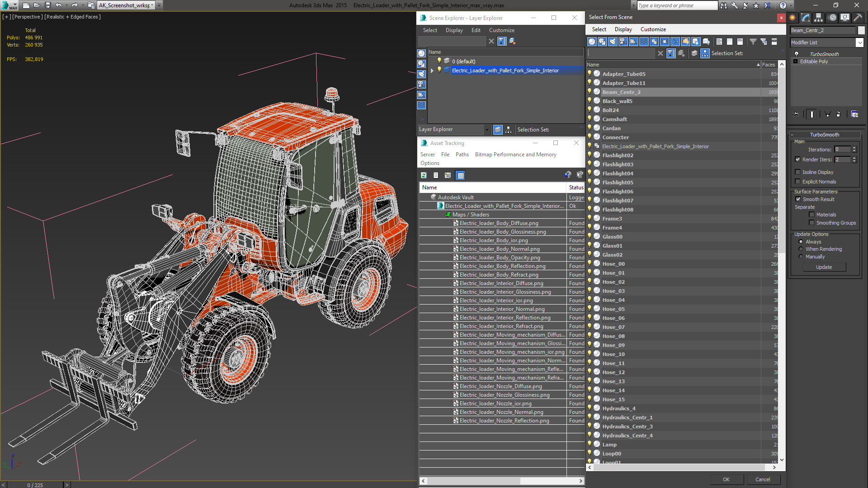Enable Separate by Smoothing Groups checkbox
Viewport: 868px width, 488px height.
811,222
